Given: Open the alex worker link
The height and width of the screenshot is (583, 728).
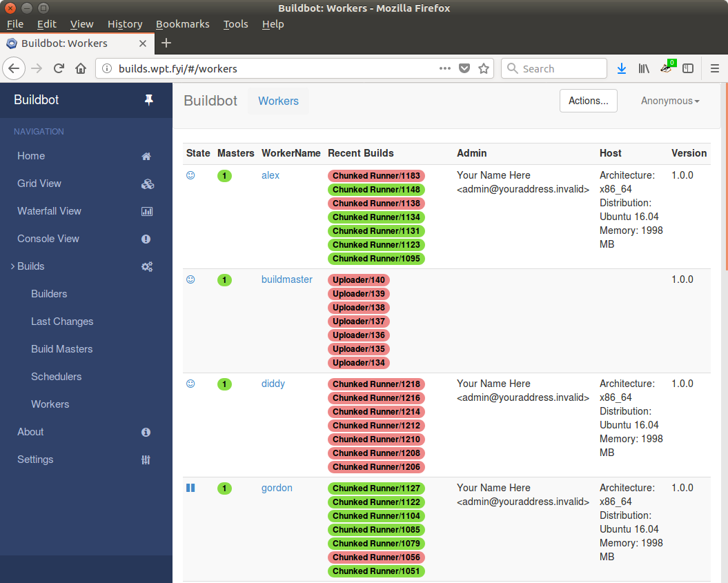Looking at the screenshot, I should click(x=270, y=175).
